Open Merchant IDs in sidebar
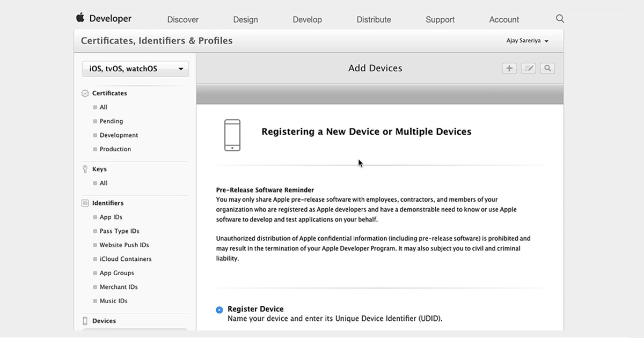Image resolution: width=644 pixels, height=338 pixels. coord(119,287)
